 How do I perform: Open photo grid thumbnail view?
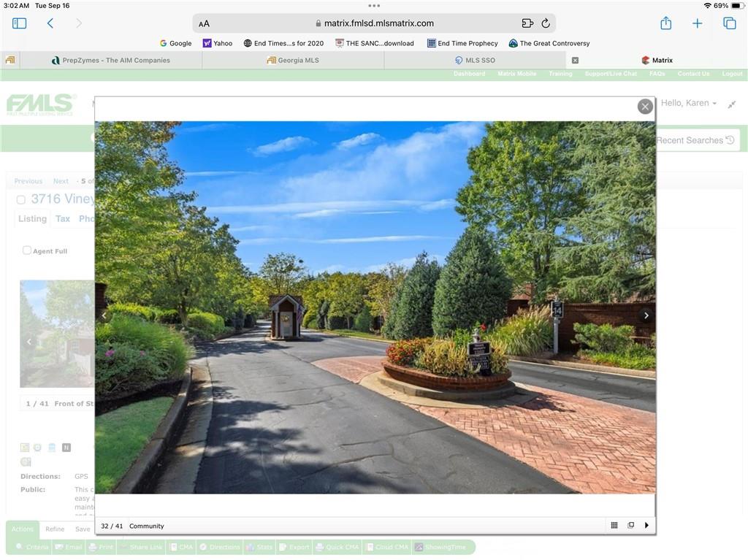(614, 525)
